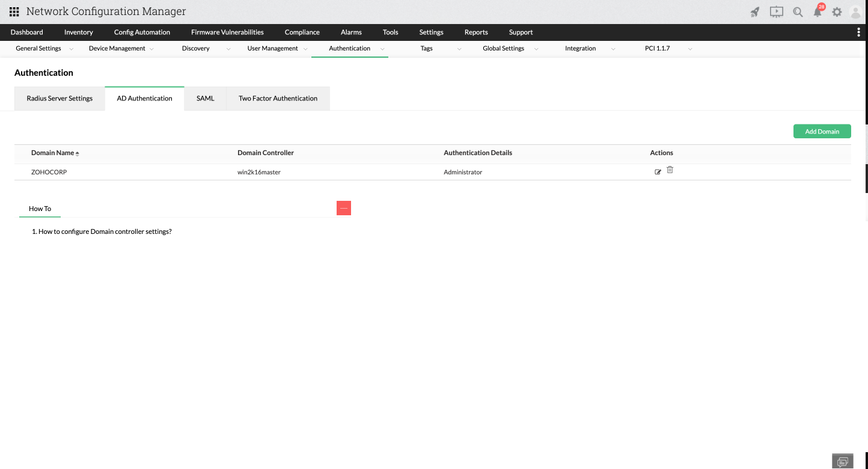The width and height of the screenshot is (868, 469).
Task: Open the demo video player icon
Action: [x=776, y=11]
